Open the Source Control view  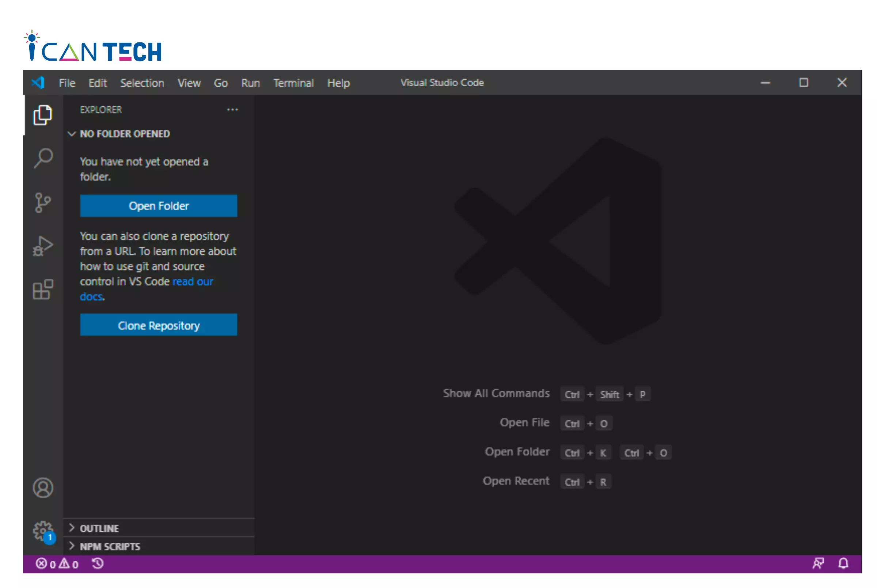click(x=43, y=202)
